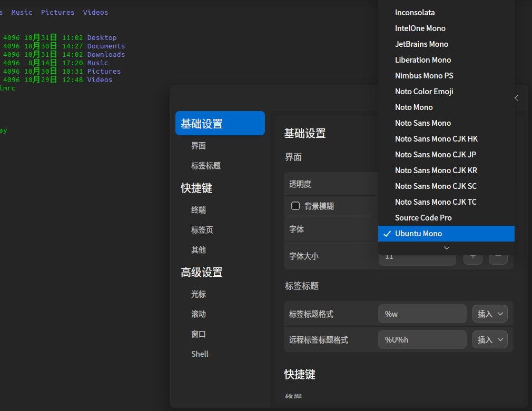Click Documents directory name in terminal listing
This screenshot has width=532, height=411.
click(x=106, y=46)
